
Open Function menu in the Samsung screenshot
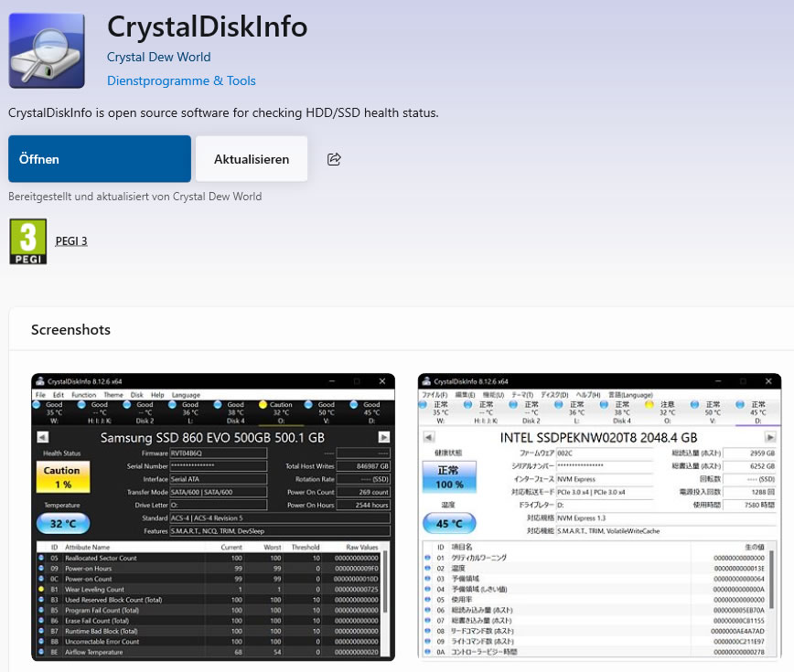coord(83,395)
